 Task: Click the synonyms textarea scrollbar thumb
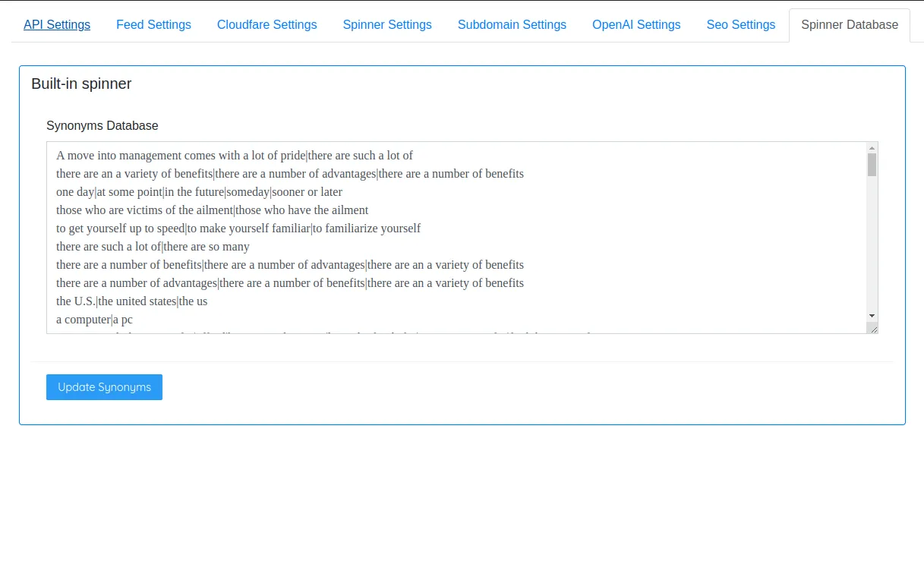pyautogui.click(x=872, y=165)
